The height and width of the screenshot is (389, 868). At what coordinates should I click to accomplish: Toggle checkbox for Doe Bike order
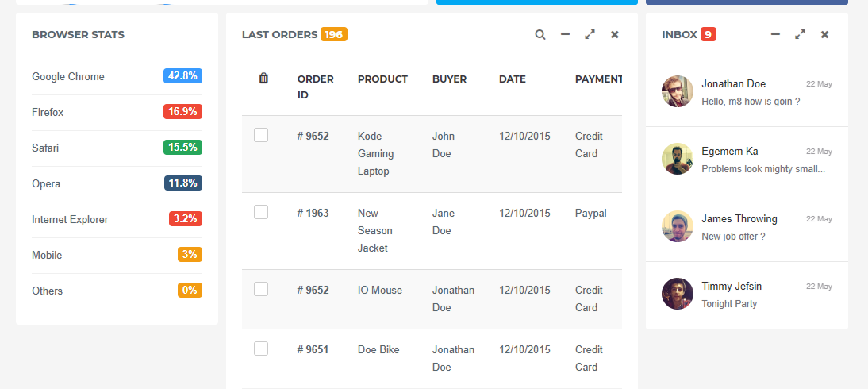(261, 349)
